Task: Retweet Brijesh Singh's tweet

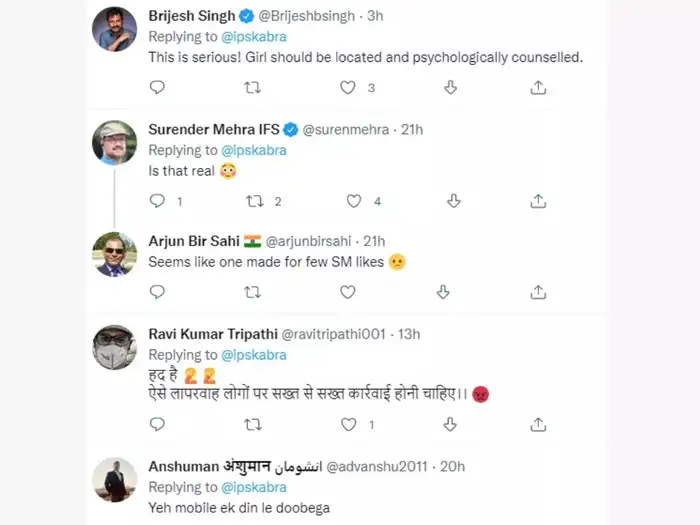Action: [x=252, y=88]
